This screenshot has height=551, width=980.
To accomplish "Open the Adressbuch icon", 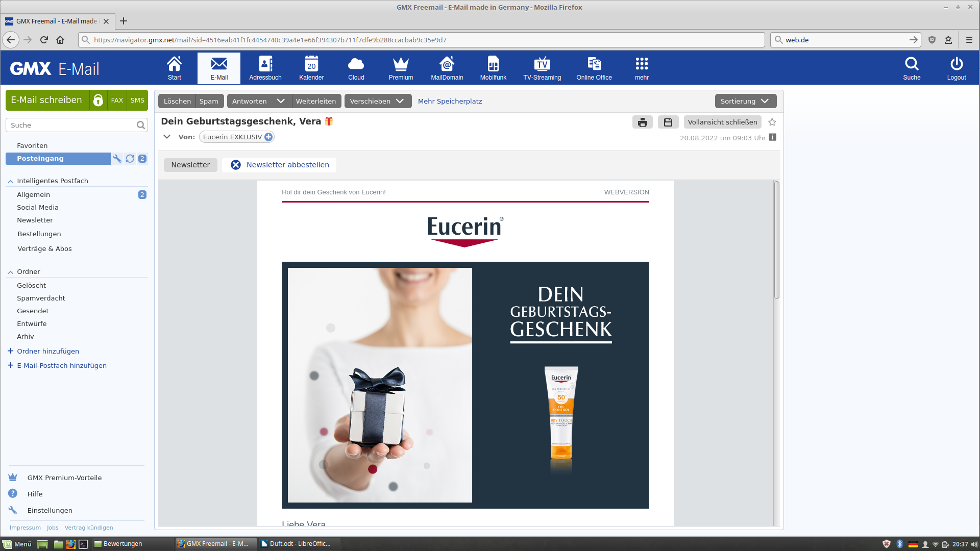I will 265,68.
